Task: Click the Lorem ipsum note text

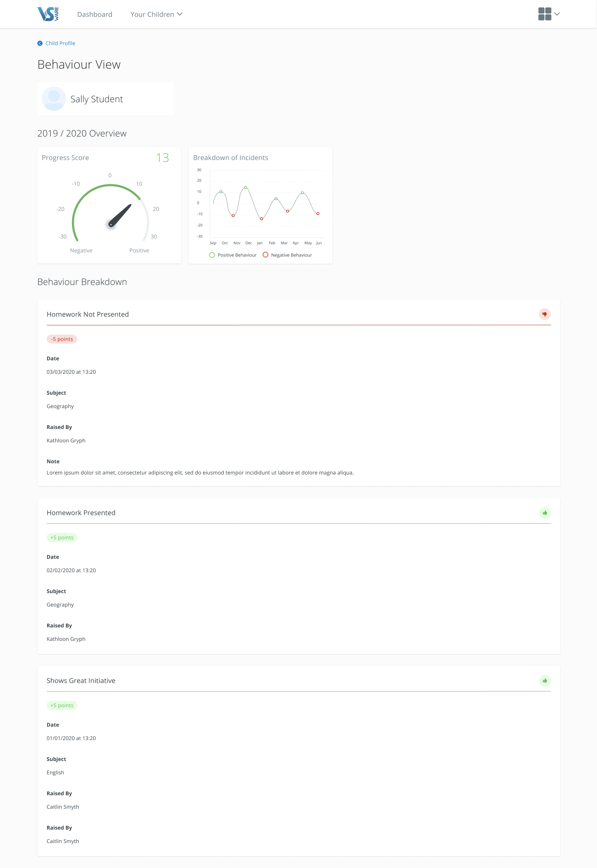Action: pos(200,473)
